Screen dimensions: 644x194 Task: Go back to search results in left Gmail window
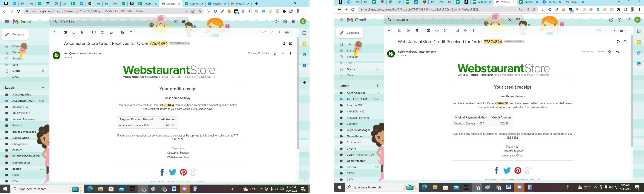click(x=55, y=32)
